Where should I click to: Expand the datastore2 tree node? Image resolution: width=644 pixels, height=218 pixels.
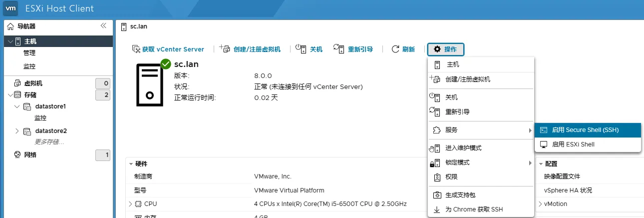tap(17, 131)
